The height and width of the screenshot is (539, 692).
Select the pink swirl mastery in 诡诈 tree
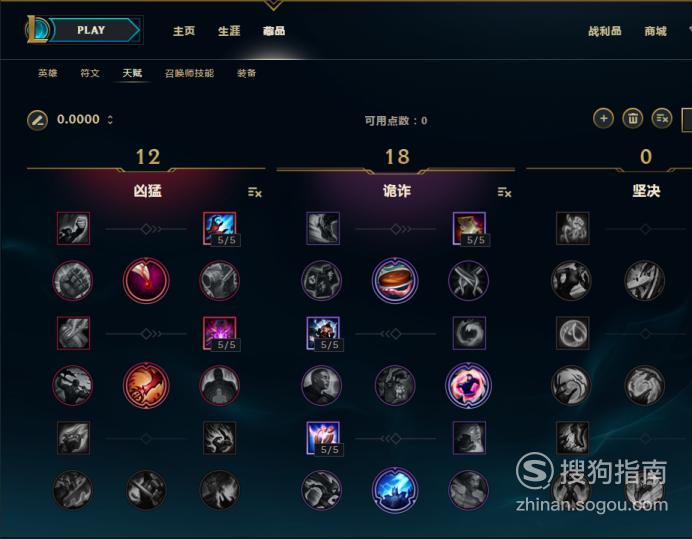pos(469,385)
